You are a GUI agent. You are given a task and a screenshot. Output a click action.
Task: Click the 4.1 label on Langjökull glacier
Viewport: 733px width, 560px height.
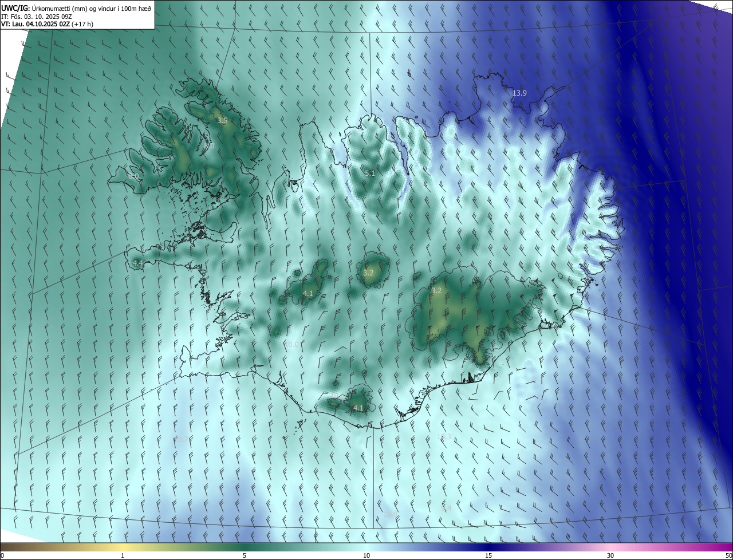pyautogui.click(x=308, y=294)
